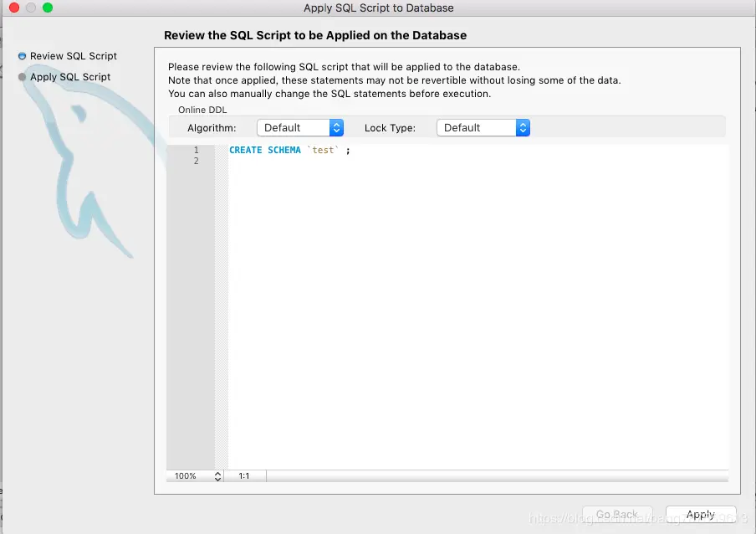This screenshot has height=534, width=756.
Task: Click the Go Back button
Action: click(617, 515)
